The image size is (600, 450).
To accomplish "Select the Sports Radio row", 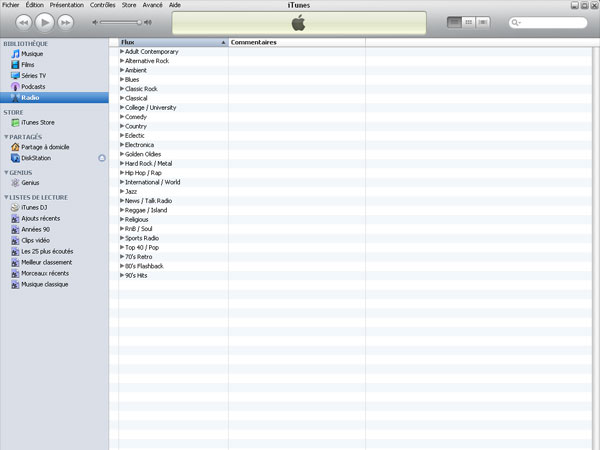I will 350,238.
